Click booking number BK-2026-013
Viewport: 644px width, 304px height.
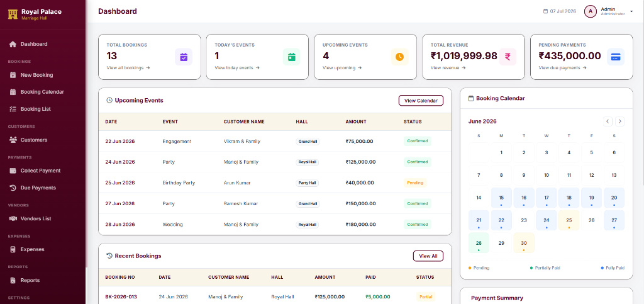point(121,296)
